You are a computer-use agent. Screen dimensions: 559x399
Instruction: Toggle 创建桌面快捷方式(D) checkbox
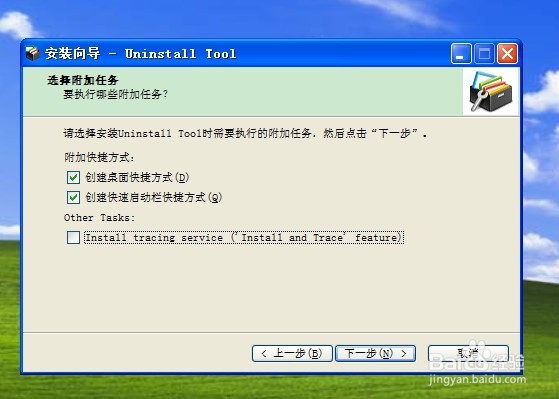(73, 177)
